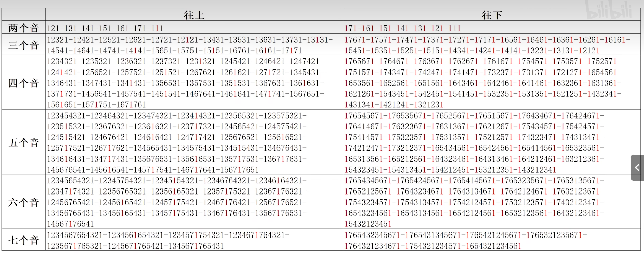The image size is (644, 258).
Task: Click the line starting 17654345671-17654245671
Action: tap(475, 180)
